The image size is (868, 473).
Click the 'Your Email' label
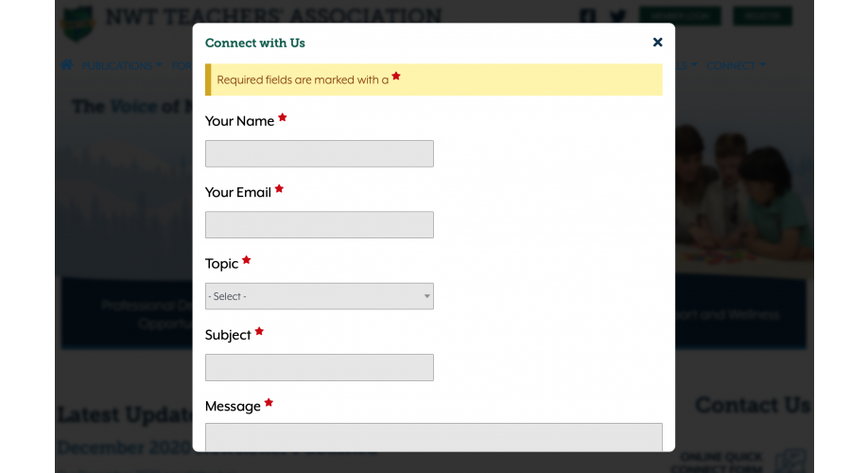(238, 192)
